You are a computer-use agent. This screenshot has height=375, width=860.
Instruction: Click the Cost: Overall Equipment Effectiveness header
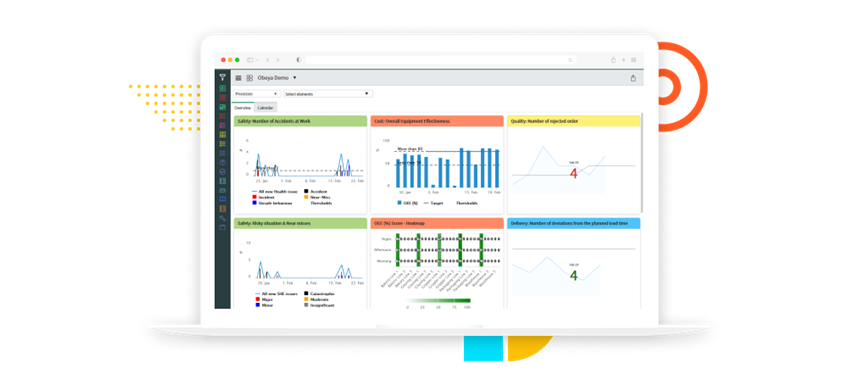point(437,121)
